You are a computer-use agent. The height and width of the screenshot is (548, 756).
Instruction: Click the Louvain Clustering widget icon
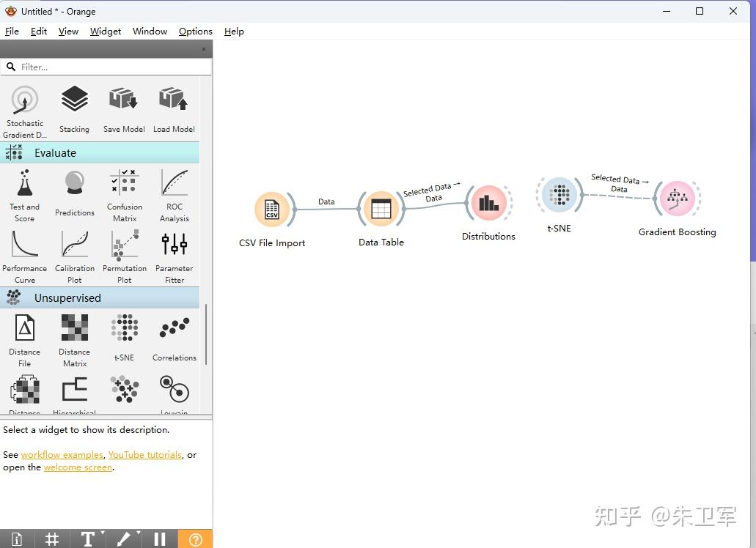175,390
